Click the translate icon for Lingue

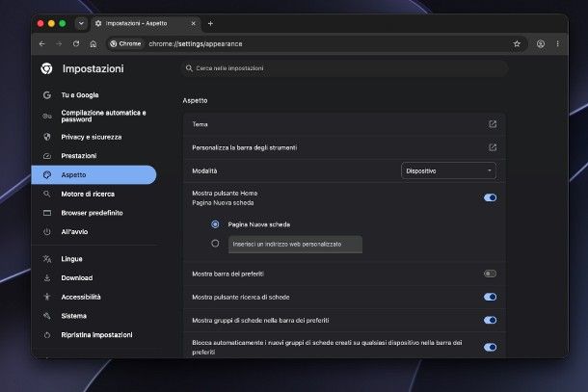(47, 259)
